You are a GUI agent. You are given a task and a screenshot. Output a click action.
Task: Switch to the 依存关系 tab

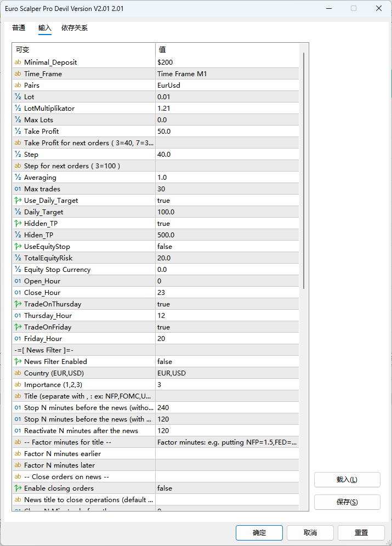pos(75,28)
